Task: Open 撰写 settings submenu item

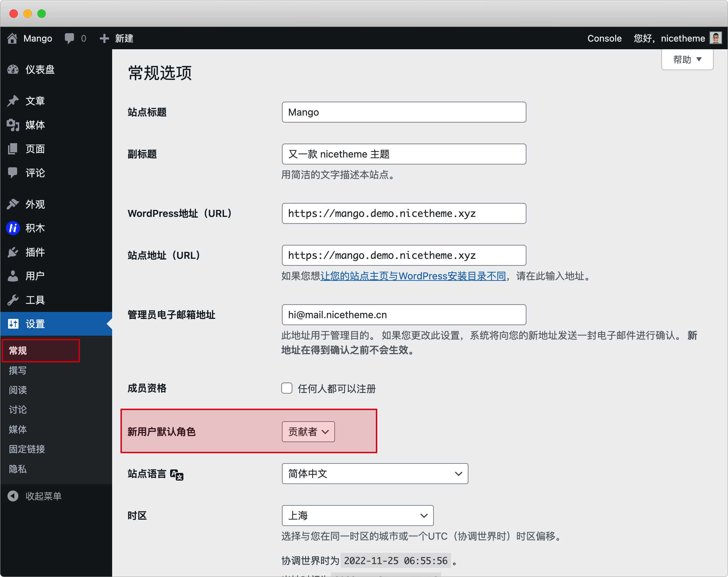Action: tap(17, 370)
